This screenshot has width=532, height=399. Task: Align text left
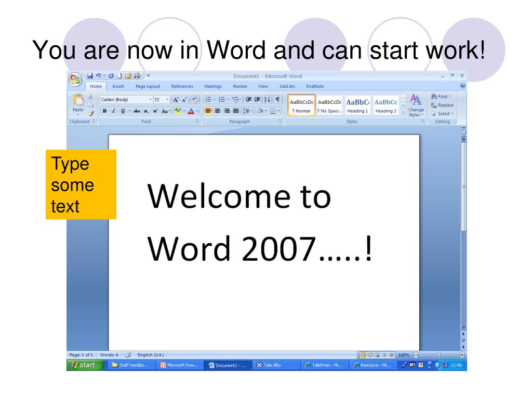(208, 111)
